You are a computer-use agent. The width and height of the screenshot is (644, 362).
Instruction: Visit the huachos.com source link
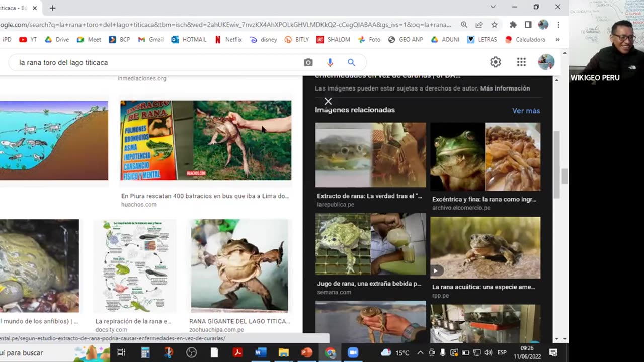(139, 205)
